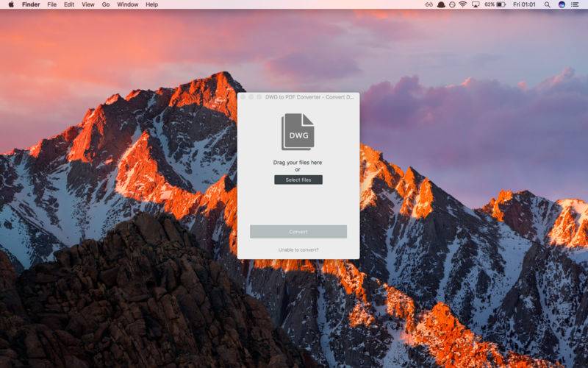This screenshot has height=368, width=588.
Task: Open the Go menu
Action: [x=106, y=4]
